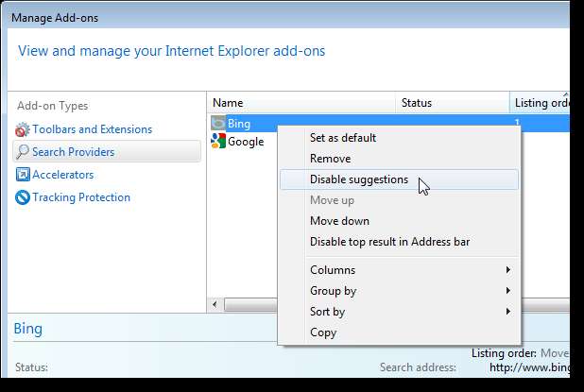584x392 pixels.
Task: Click the Listing order column header
Action: [539, 102]
